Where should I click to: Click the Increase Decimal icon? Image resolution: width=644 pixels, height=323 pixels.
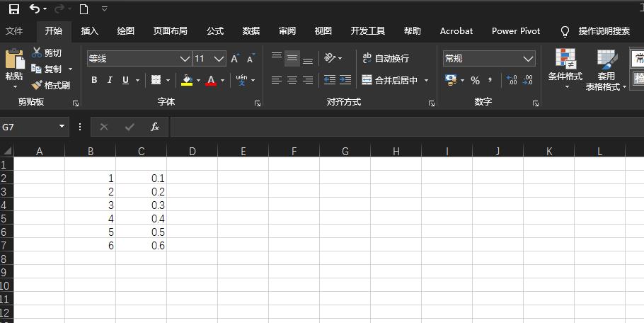tap(512, 80)
